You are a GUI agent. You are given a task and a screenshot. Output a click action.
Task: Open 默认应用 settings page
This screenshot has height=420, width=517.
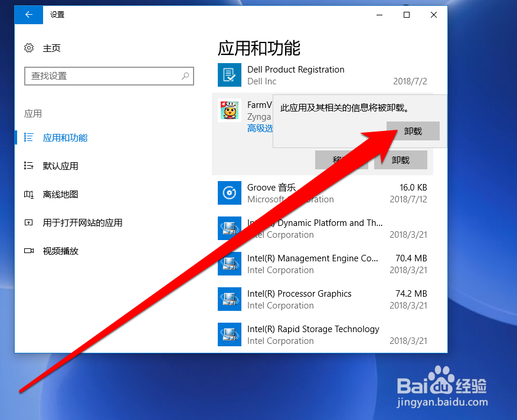click(x=60, y=166)
